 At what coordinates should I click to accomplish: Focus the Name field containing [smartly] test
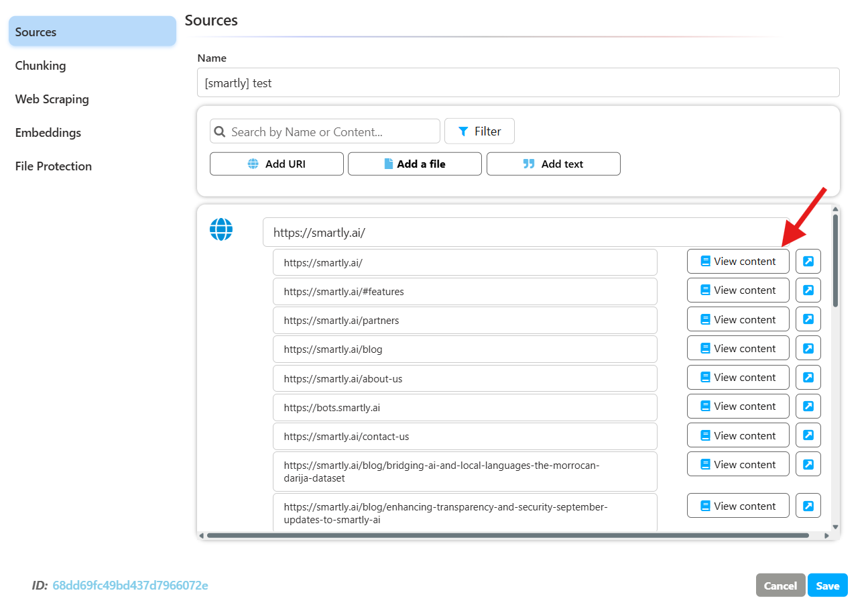(518, 83)
